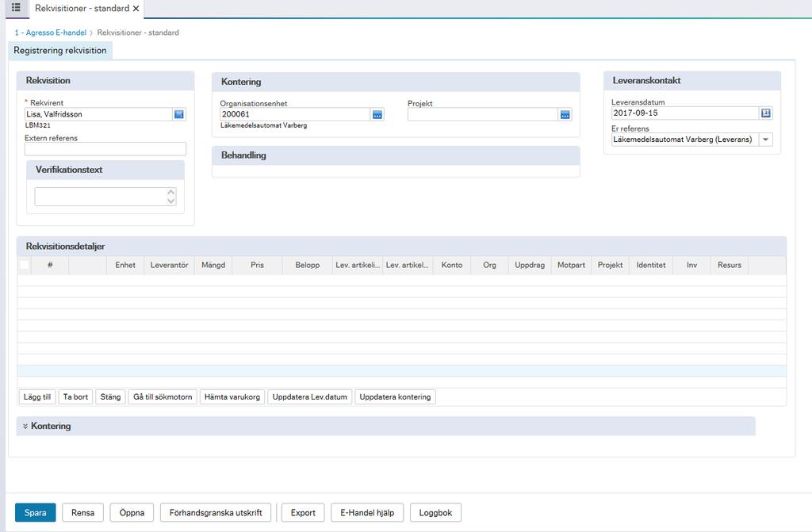Select the Rekvisitioner - standard tab
Image resolution: width=812 pixels, height=532 pixels.
82,8
